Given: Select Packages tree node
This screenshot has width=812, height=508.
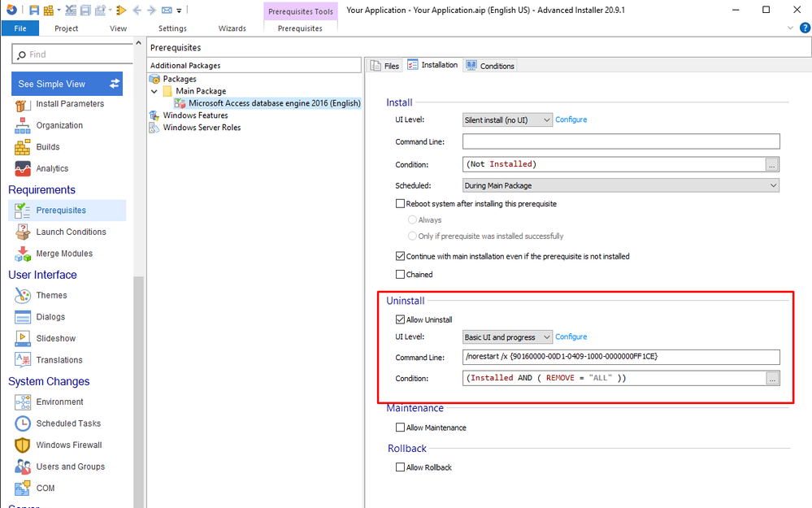Looking at the screenshot, I should [x=179, y=79].
